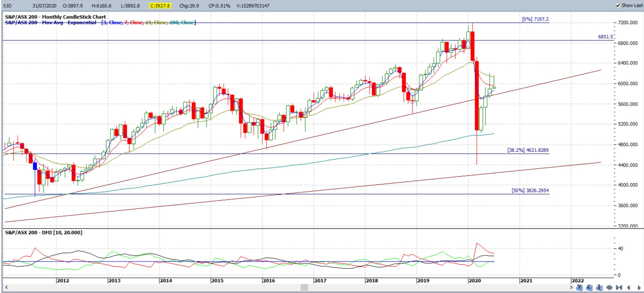This screenshot has width=644, height=293.
Task: Click the [0%] 7197.2 Fibonacci label
Action: point(535,19)
